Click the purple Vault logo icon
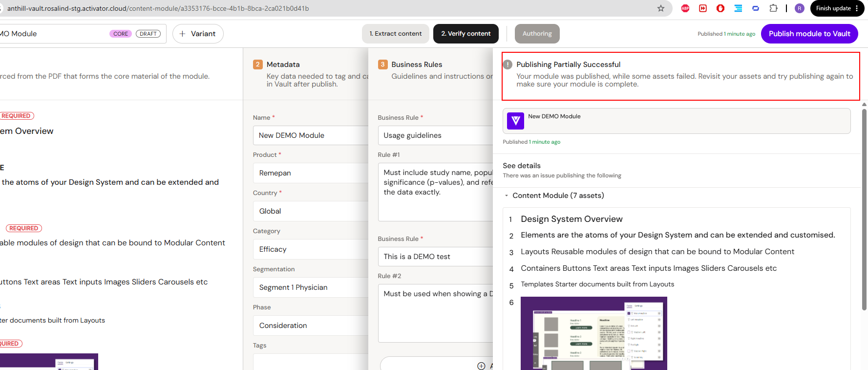The width and height of the screenshot is (868, 370). point(515,121)
